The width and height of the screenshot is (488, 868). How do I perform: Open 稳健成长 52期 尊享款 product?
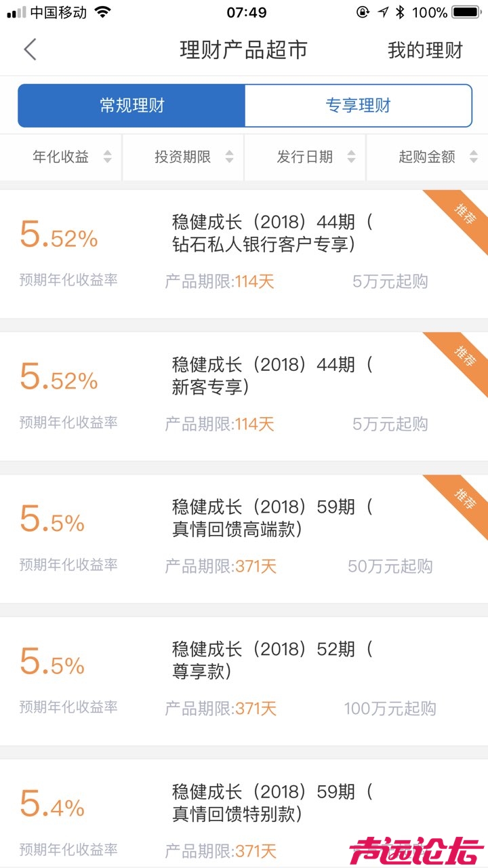tap(271, 660)
